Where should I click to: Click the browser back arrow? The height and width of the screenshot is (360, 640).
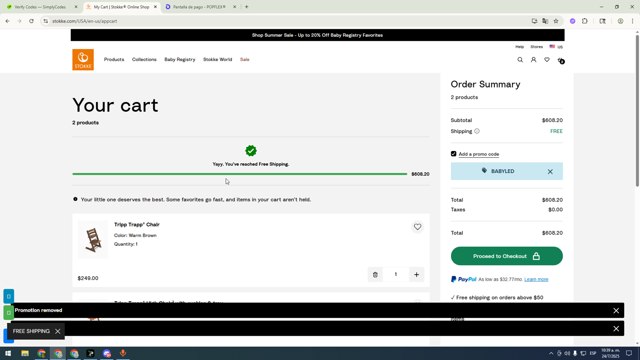point(7,21)
